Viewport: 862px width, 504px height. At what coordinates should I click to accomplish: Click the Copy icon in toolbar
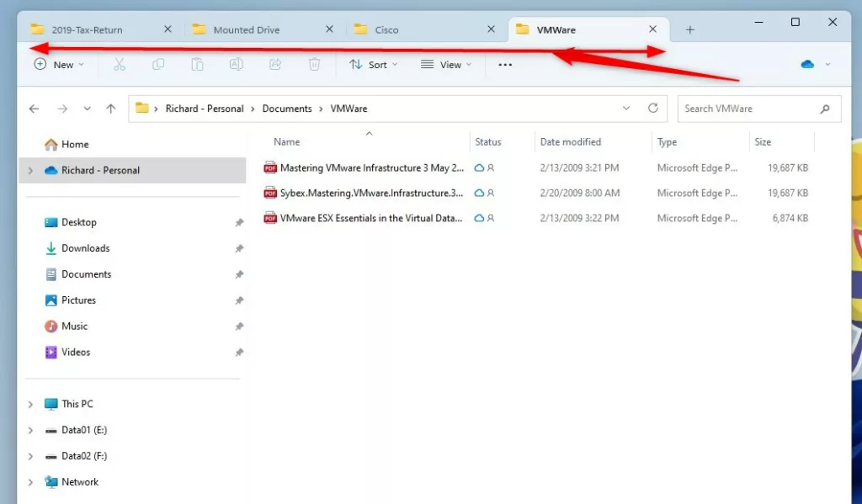point(158,65)
